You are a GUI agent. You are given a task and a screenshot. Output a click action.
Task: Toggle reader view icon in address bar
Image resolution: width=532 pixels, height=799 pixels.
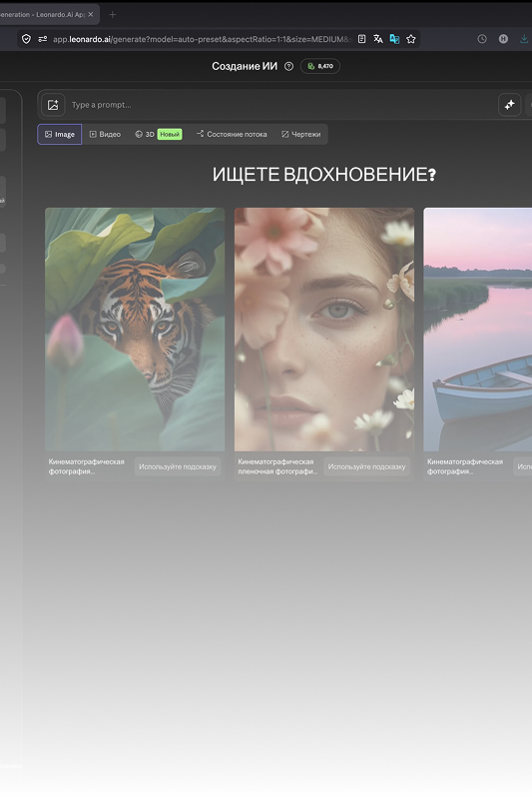click(x=361, y=39)
